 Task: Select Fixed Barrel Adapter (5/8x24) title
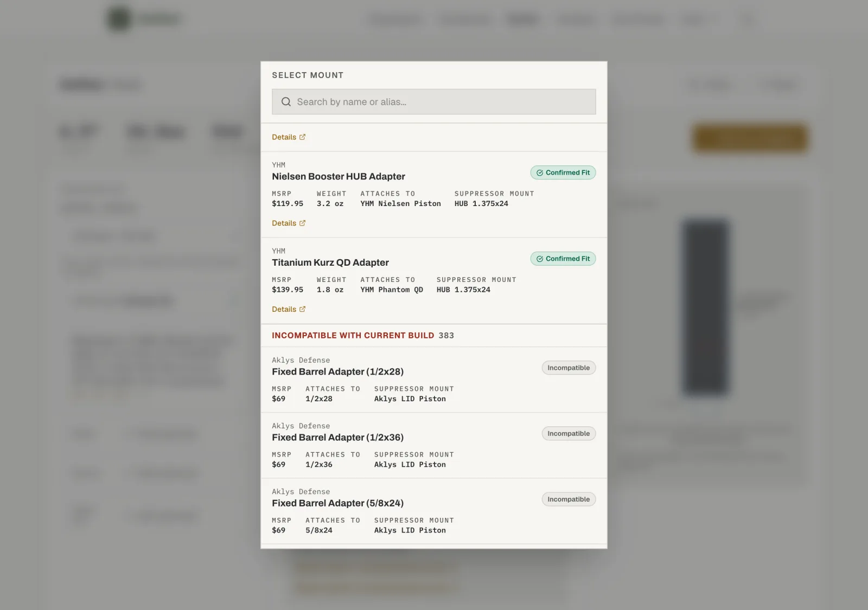pyautogui.click(x=338, y=503)
